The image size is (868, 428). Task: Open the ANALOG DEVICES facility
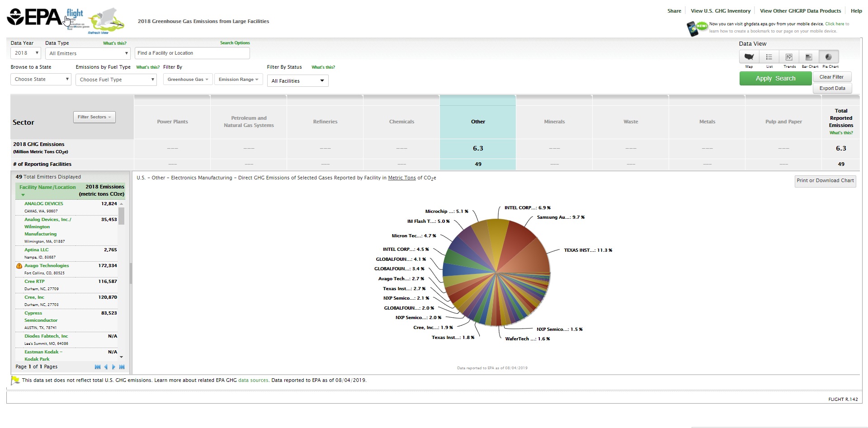pos(43,204)
